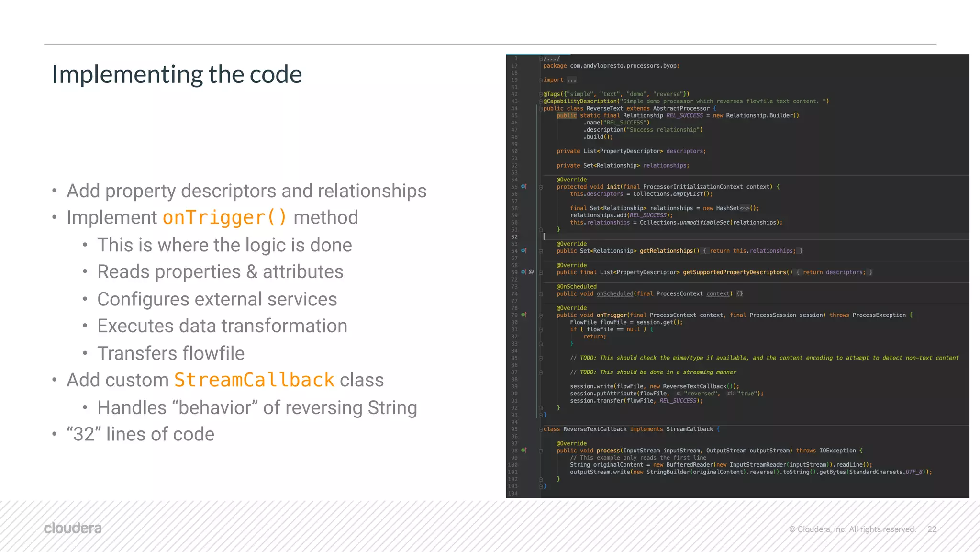Click the TODO comment about mime/type
This screenshot has width=980, height=552.
[x=764, y=358]
